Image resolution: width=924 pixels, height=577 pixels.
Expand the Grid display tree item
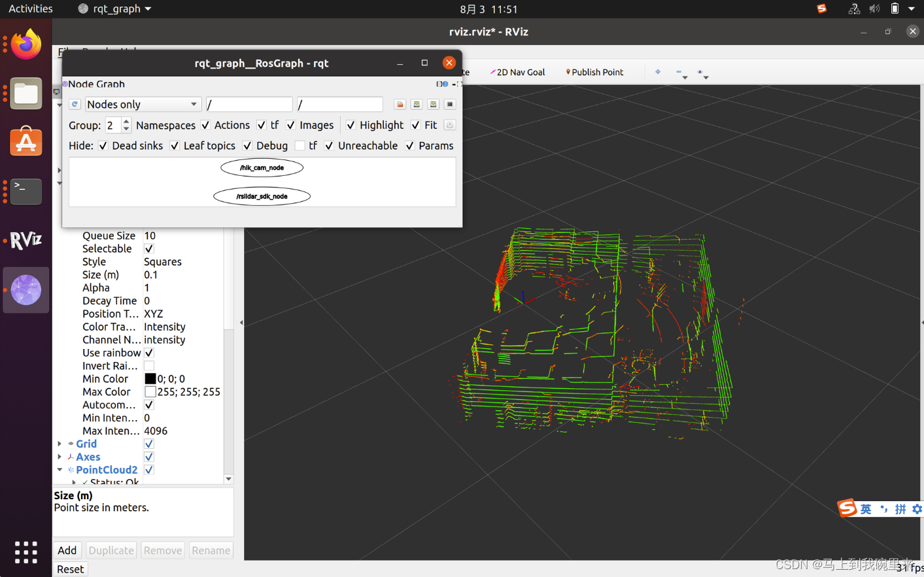pyautogui.click(x=60, y=444)
